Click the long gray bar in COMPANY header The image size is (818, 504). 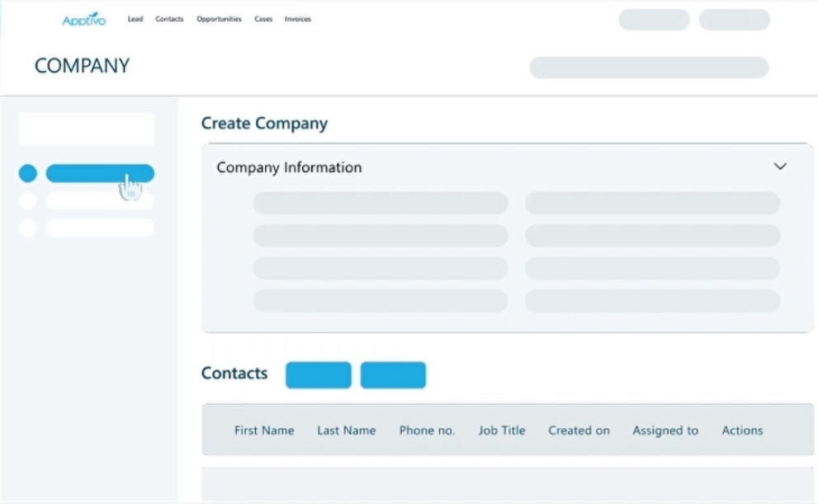(648, 68)
